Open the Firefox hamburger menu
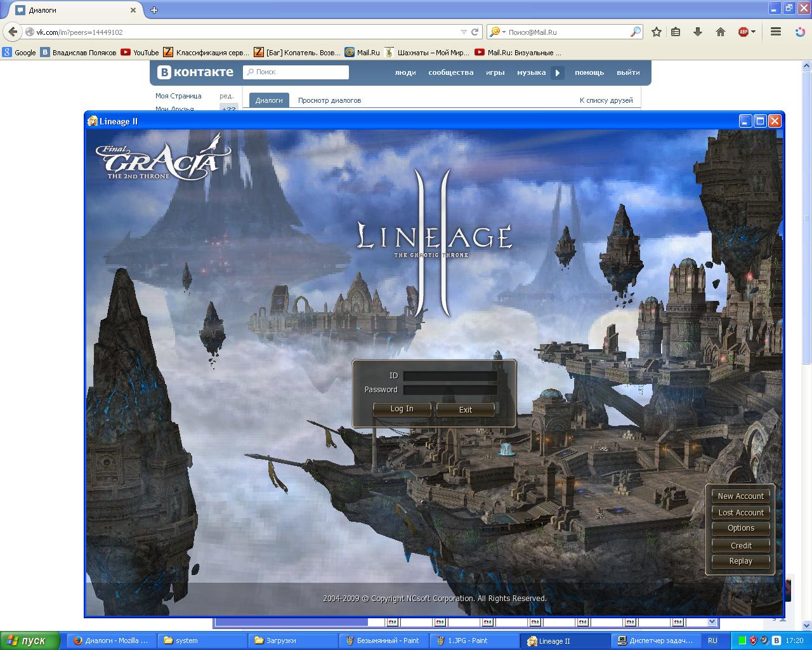The width and height of the screenshot is (812, 650). [775, 32]
